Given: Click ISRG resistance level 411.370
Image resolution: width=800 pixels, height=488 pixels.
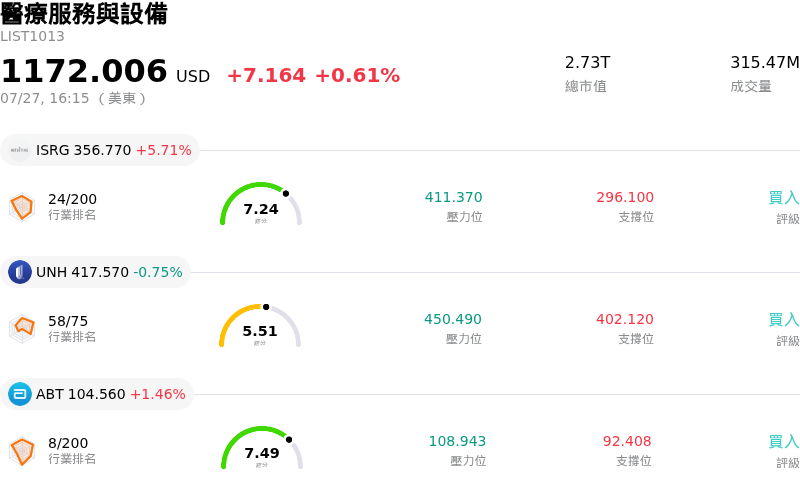Looking at the screenshot, I should (x=454, y=197).
